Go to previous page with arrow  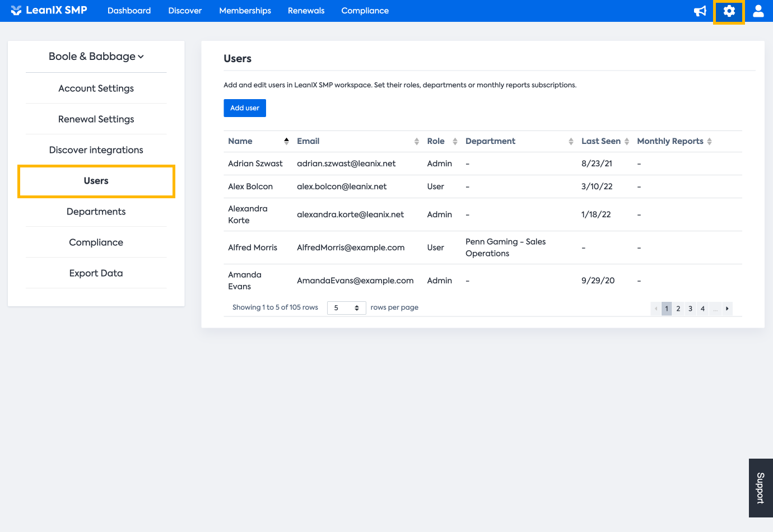pos(656,309)
